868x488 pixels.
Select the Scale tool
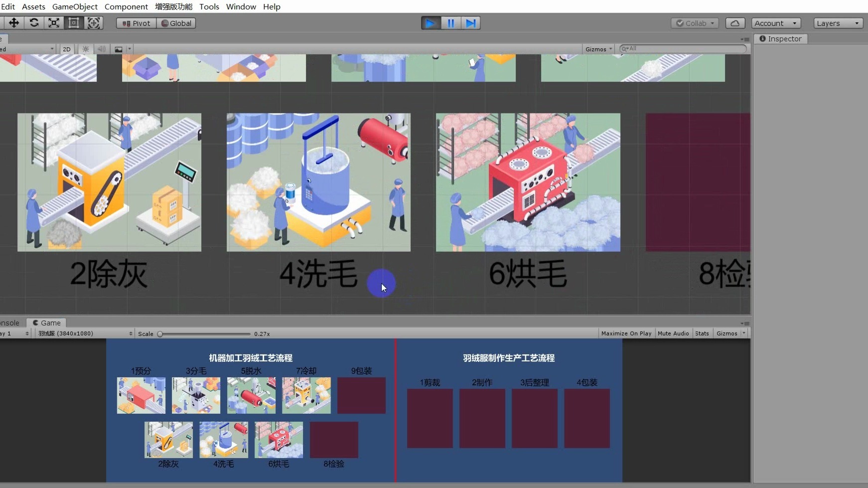pyautogui.click(x=54, y=23)
